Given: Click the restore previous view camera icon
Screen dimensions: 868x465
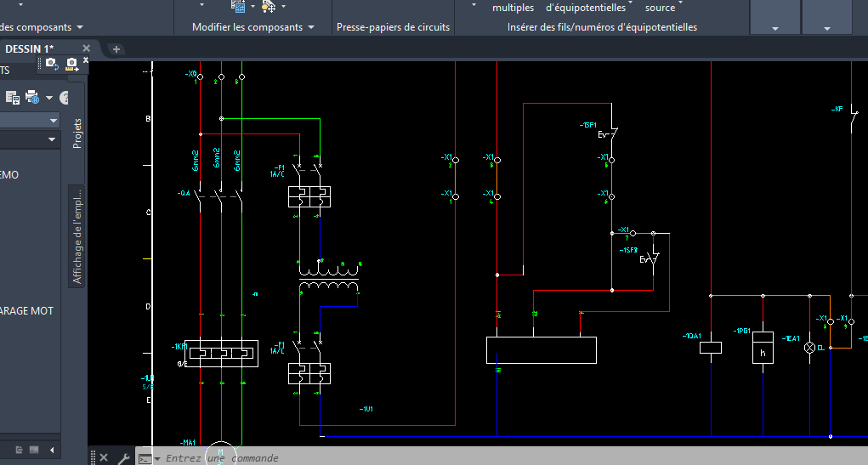Looking at the screenshot, I should [51, 63].
